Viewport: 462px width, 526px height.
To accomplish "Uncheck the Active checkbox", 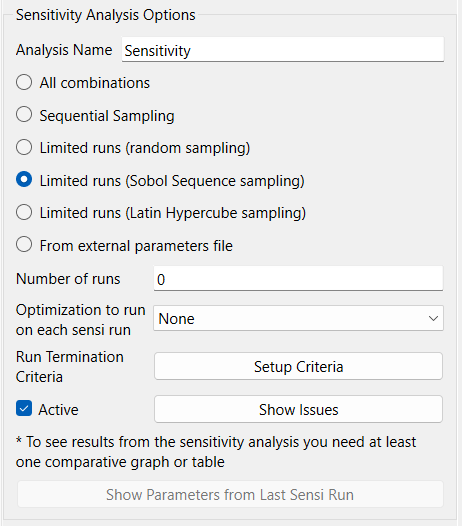I will coord(24,408).
